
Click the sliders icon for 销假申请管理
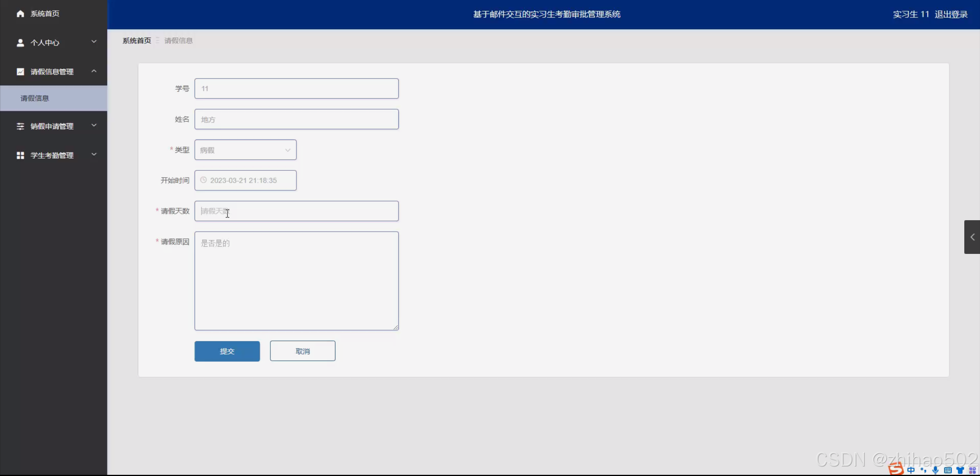[20, 126]
